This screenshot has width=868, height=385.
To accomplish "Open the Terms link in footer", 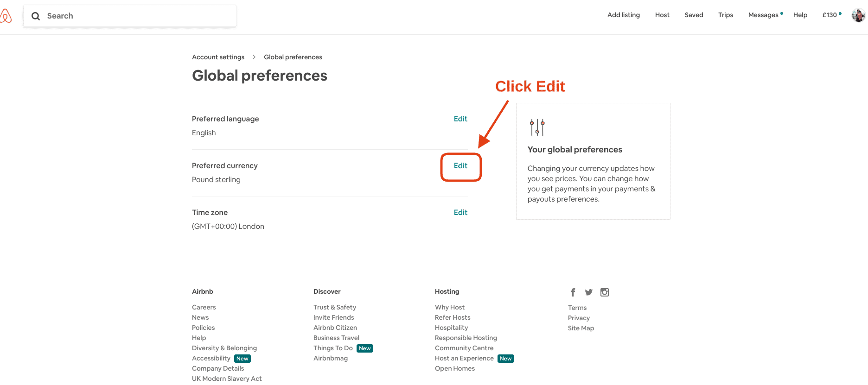I will (x=577, y=307).
